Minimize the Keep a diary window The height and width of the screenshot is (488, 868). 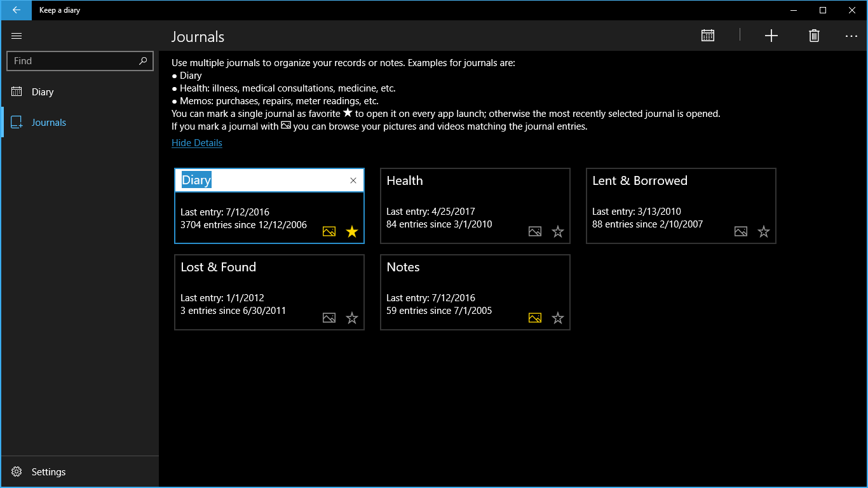794,10
